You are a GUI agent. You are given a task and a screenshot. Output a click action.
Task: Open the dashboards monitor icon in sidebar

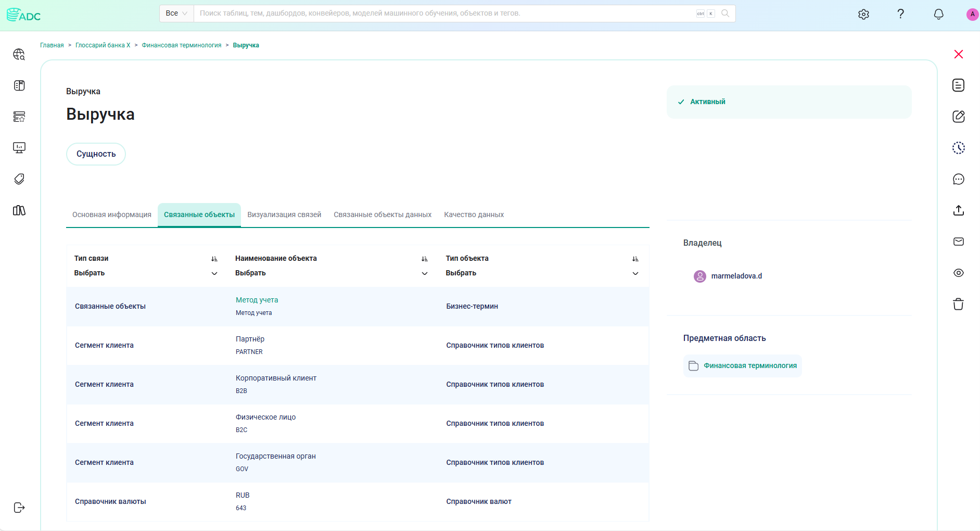click(x=19, y=148)
